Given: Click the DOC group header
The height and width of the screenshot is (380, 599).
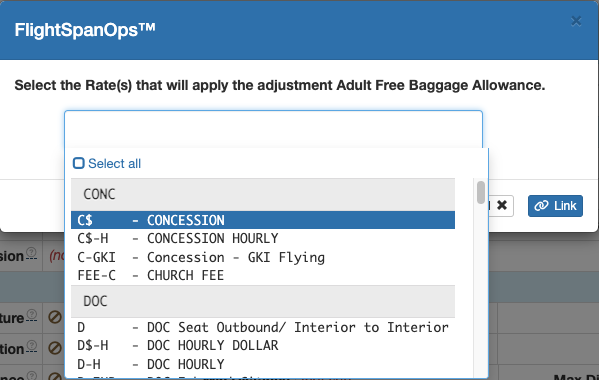Looking at the screenshot, I should [x=263, y=301].
